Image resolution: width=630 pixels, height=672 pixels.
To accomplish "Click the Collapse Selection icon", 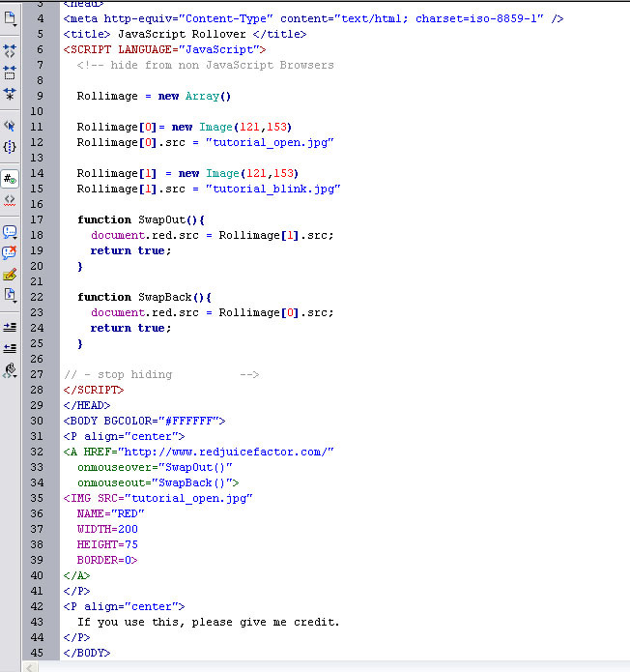I will click(x=10, y=73).
